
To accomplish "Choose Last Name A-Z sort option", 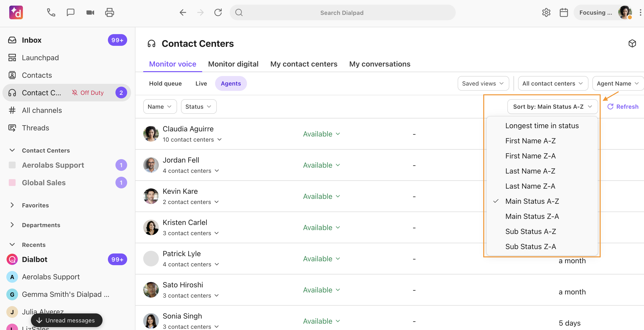I will pyautogui.click(x=542, y=171).
